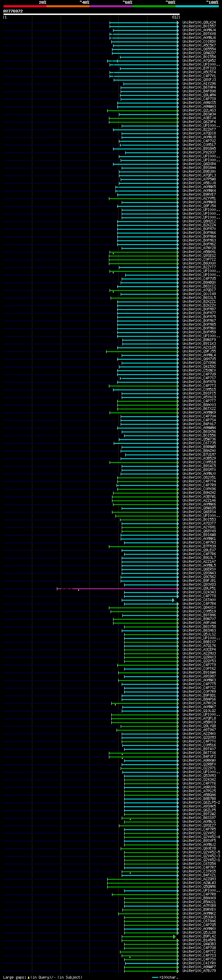The width and height of the screenshot is (222, 980).
Task: Open hit UniRef100_B2ZAT7
Action: click(199, 129)
